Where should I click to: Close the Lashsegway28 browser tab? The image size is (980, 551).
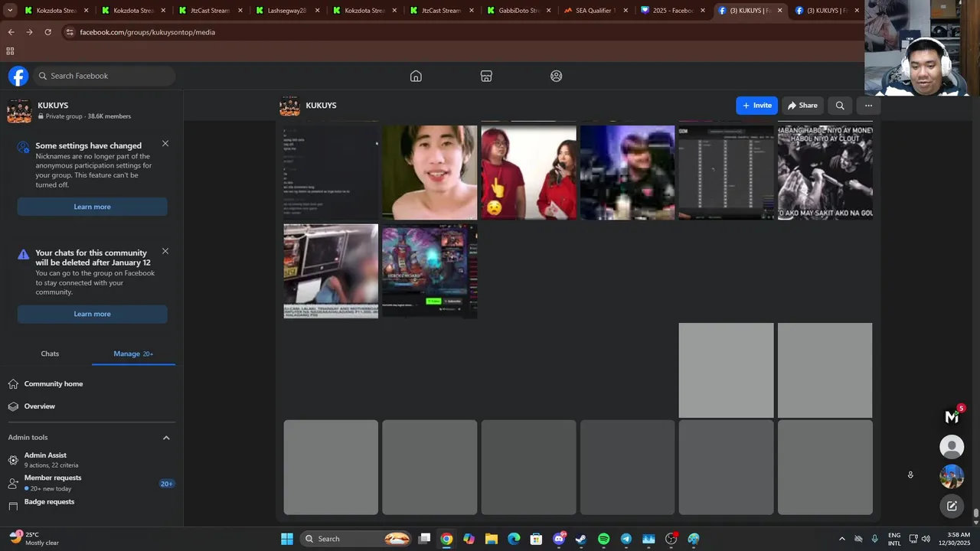click(x=317, y=11)
